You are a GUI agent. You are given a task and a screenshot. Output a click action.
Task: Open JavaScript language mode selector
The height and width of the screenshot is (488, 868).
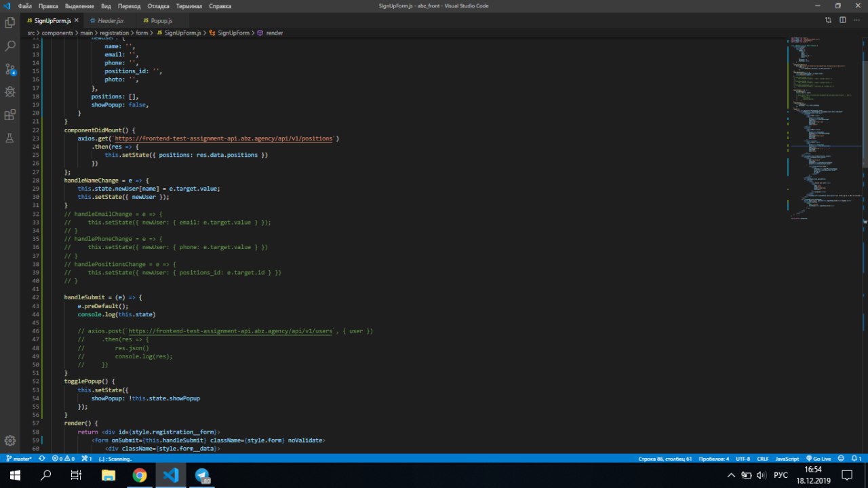coord(787,459)
